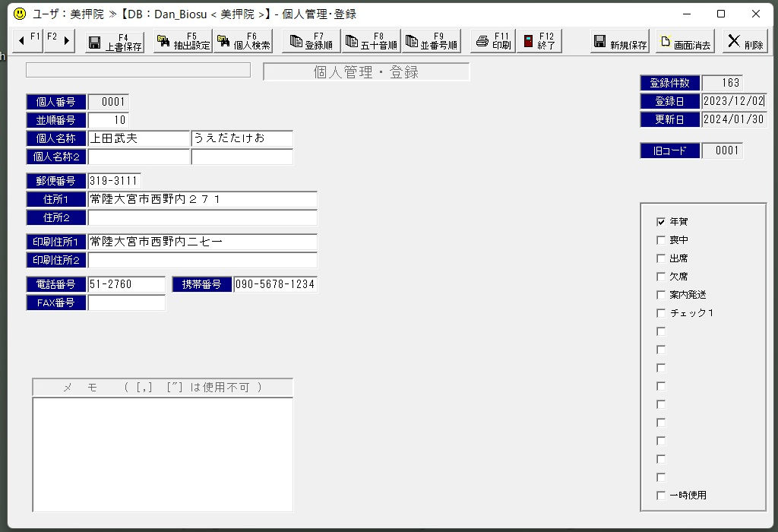Go to next record with F2 arrow

click(x=59, y=41)
